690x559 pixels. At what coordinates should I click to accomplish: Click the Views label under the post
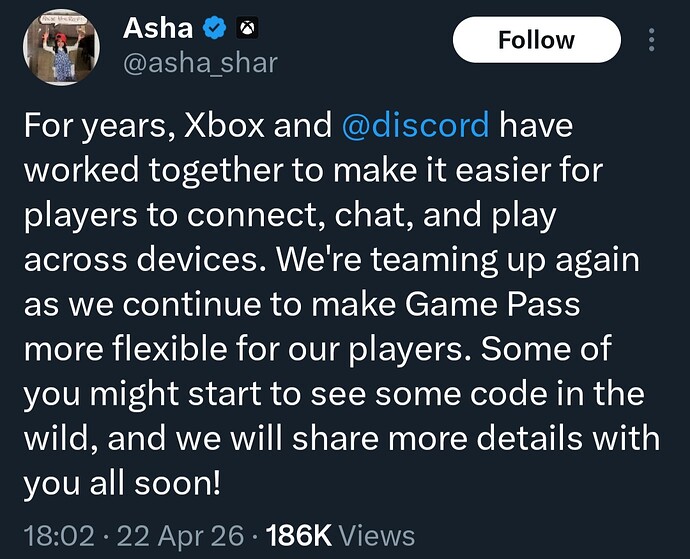(x=378, y=536)
